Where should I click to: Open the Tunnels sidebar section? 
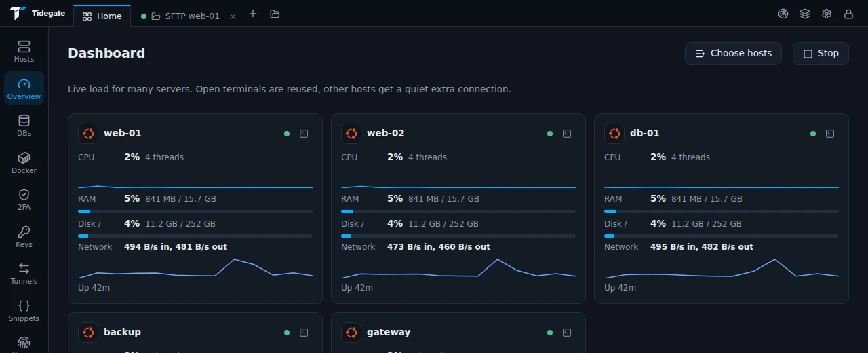coord(24,274)
